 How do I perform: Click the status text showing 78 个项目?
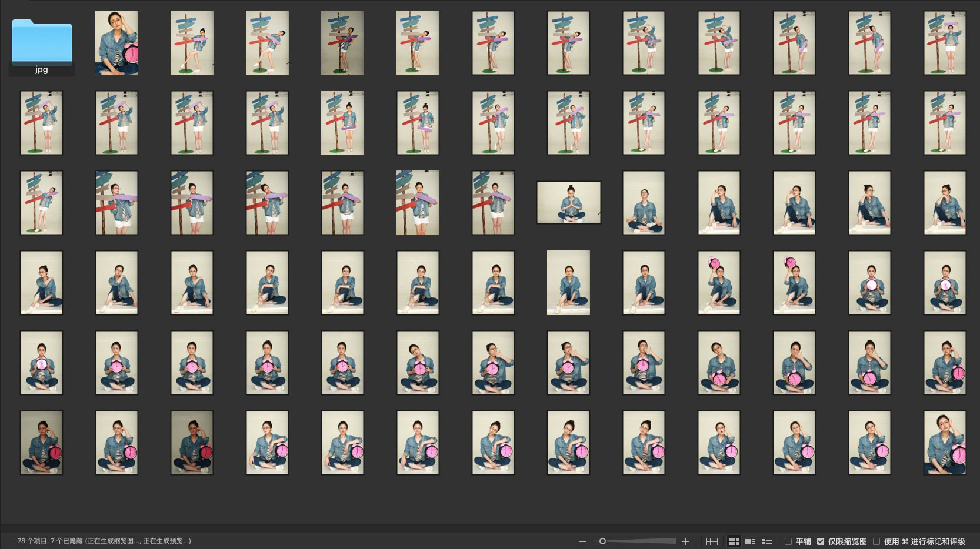104,541
